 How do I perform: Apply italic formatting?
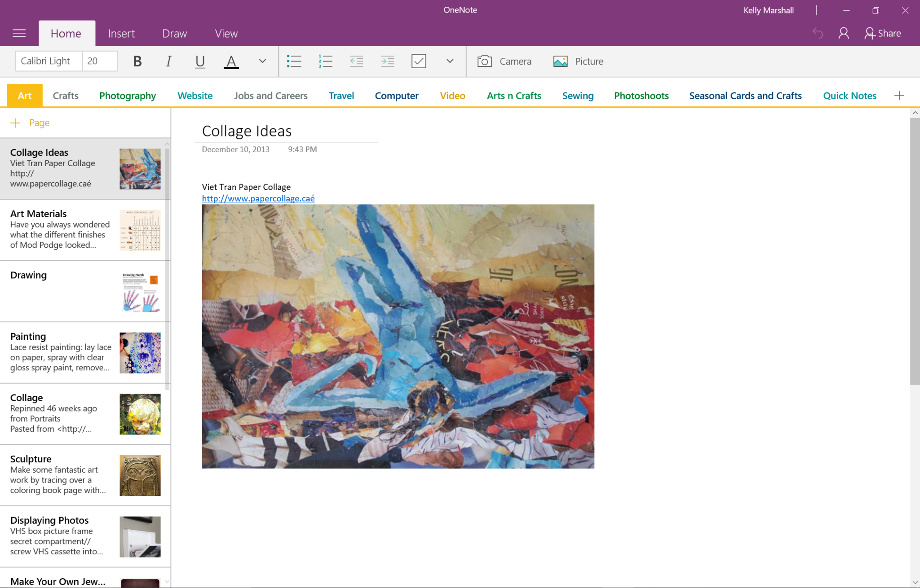tap(168, 61)
